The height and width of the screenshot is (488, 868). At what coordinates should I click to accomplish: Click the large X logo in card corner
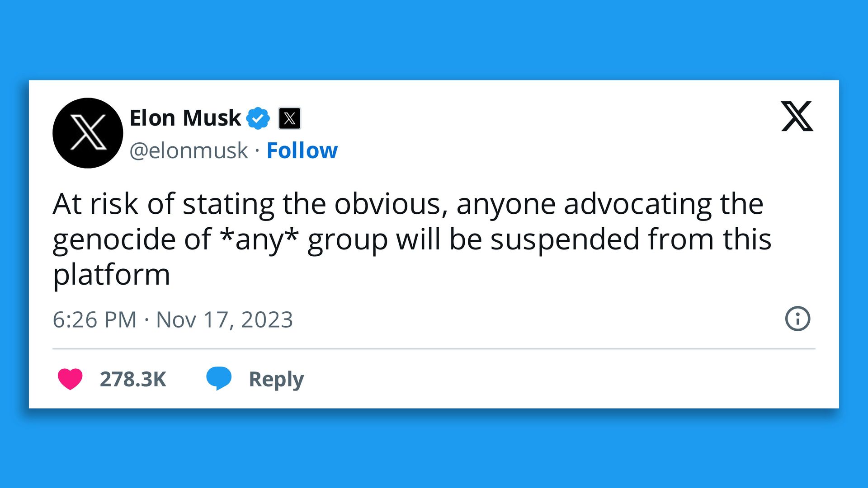[x=797, y=117]
